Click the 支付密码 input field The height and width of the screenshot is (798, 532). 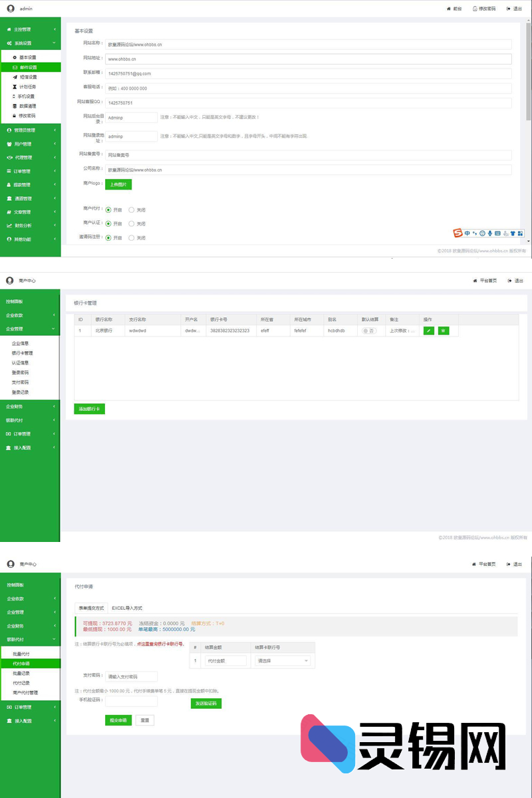tap(131, 676)
